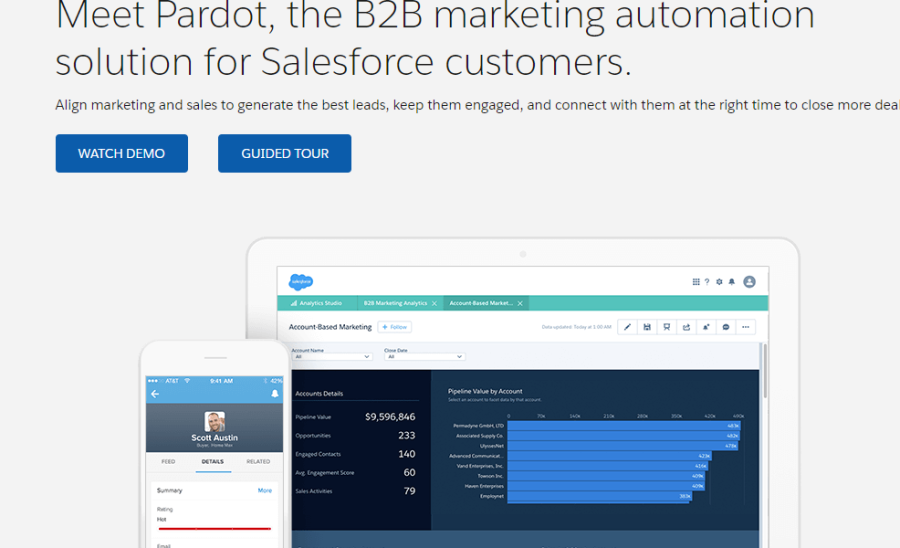Image resolution: width=900 pixels, height=548 pixels.
Task: Open the app launcher grid icon
Action: (x=696, y=282)
